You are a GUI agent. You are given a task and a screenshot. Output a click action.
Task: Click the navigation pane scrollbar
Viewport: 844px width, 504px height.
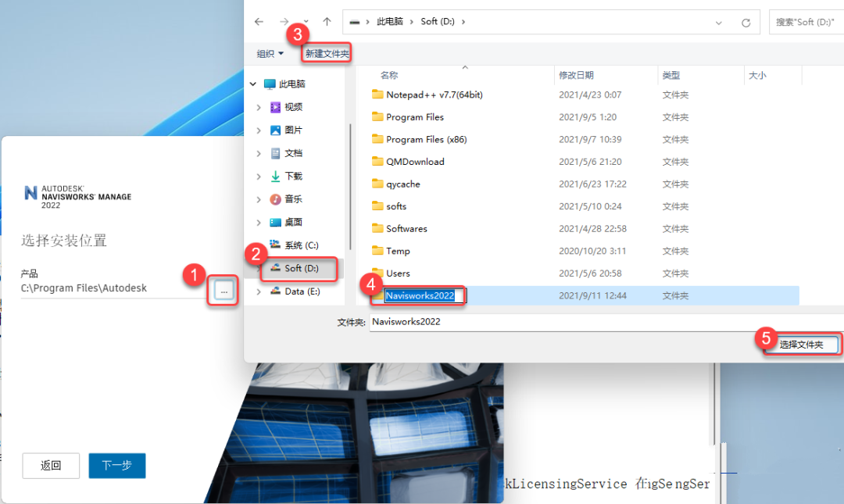[x=350, y=187]
